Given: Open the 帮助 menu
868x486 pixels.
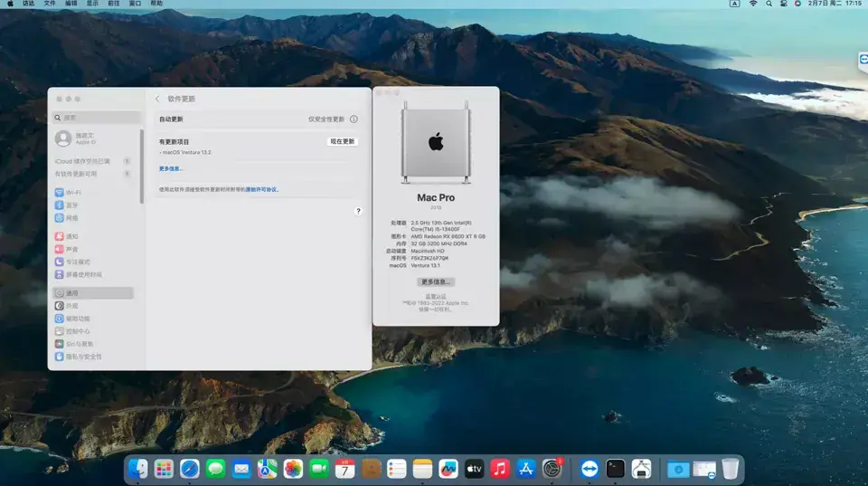Looking at the screenshot, I should click(x=156, y=4).
